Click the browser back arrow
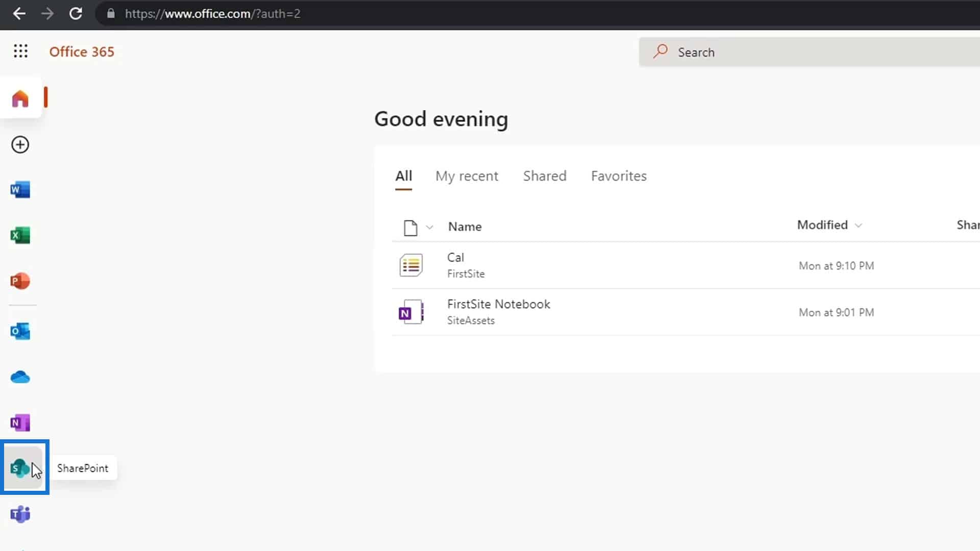Image resolution: width=980 pixels, height=551 pixels. (19, 14)
